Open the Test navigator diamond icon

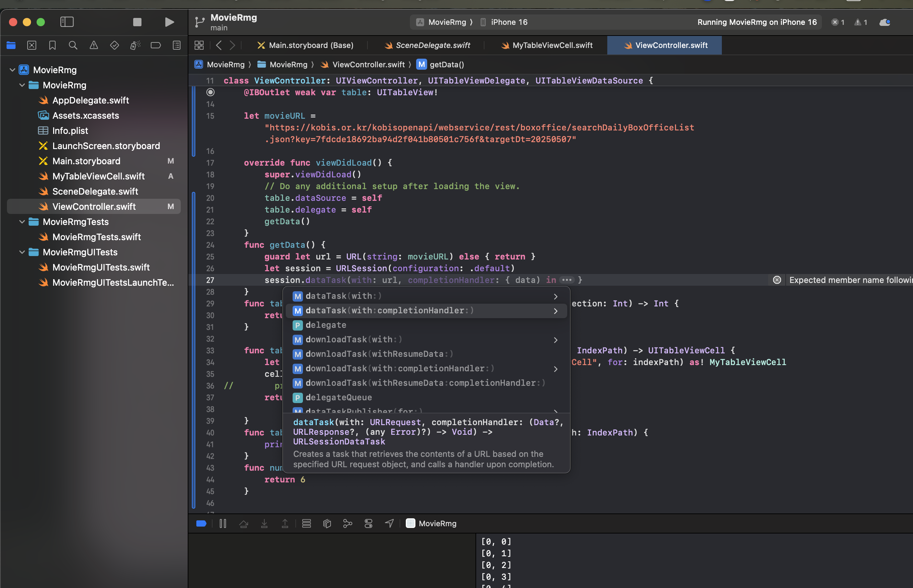[114, 46]
